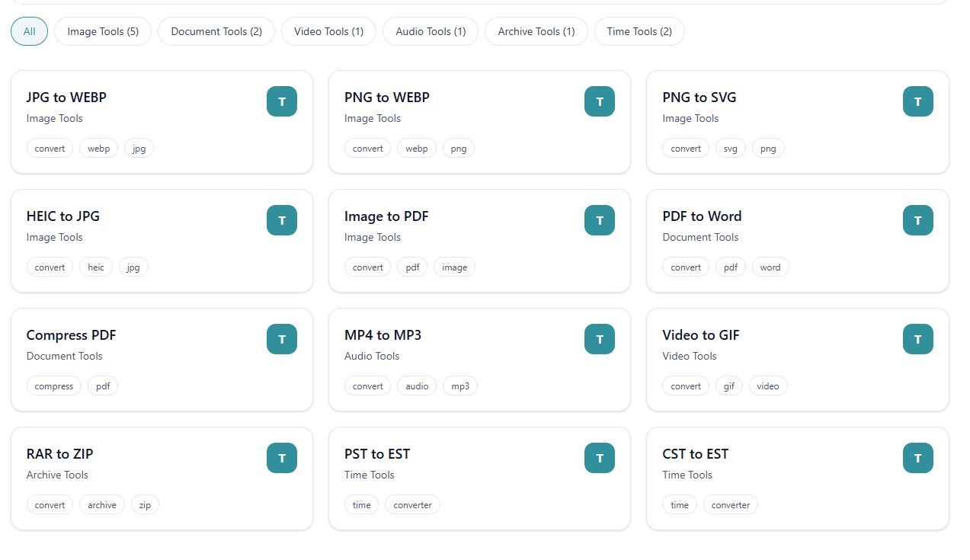Click the T icon on Video to GIF card
This screenshot has height=560, width=970.
[x=917, y=338]
